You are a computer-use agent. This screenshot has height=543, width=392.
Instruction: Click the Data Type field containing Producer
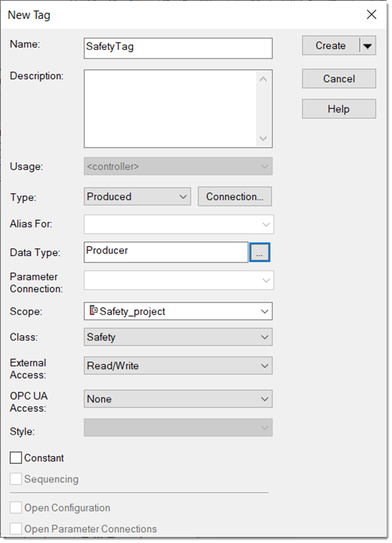click(x=166, y=252)
